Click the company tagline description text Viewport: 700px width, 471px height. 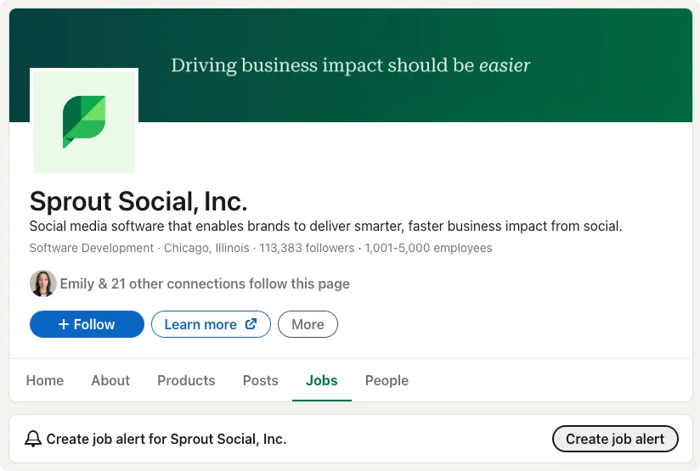coord(325,226)
